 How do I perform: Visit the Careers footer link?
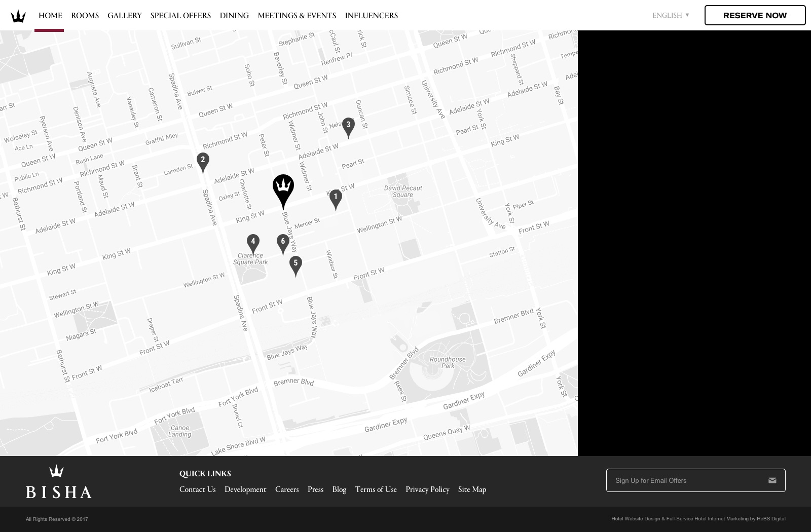[287, 489]
